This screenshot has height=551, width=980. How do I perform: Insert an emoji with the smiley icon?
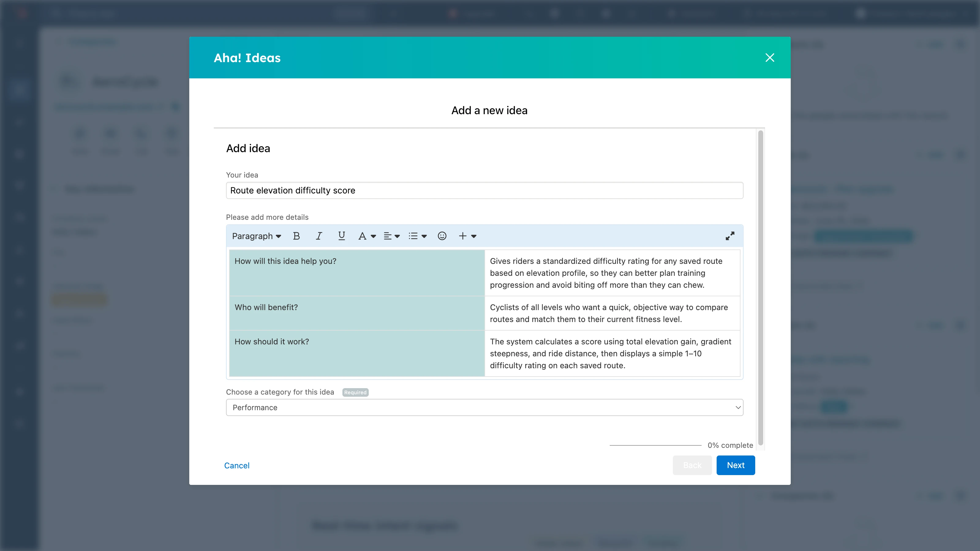[442, 236]
